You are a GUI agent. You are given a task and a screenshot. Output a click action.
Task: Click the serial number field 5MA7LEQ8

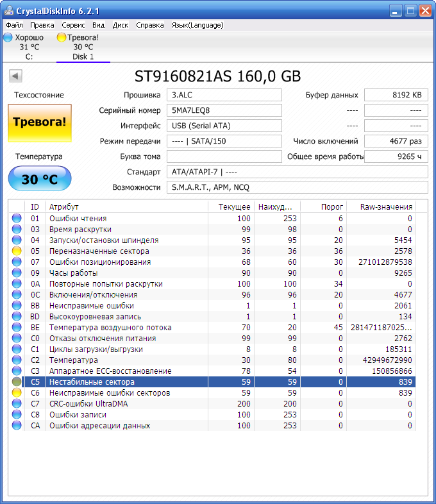pos(224,110)
